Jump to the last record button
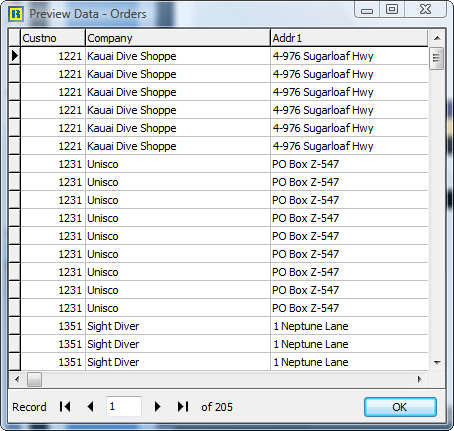The image size is (454, 431). click(183, 407)
